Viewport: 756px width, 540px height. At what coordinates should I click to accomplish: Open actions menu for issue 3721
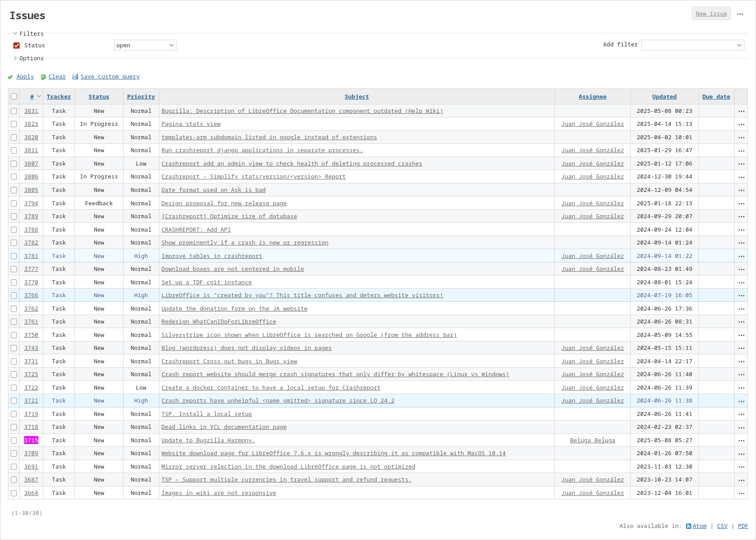click(x=741, y=401)
